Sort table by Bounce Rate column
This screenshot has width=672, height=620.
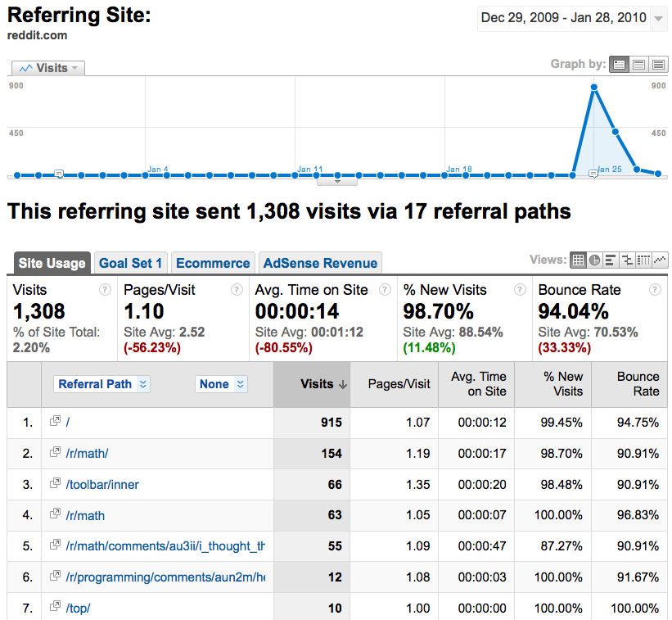click(x=630, y=384)
